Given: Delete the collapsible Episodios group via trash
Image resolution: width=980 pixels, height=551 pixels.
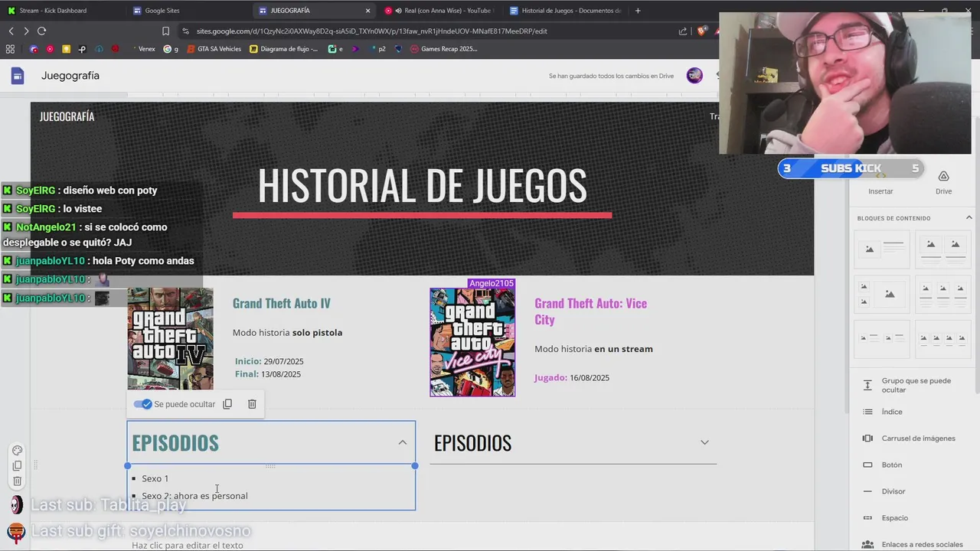Looking at the screenshot, I should pyautogui.click(x=252, y=404).
